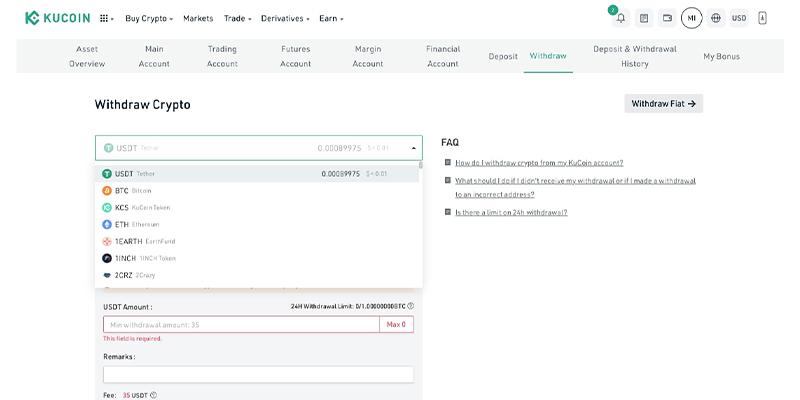Click the KCS token icon in the list

pyautogui.click(x=107, y=208)
